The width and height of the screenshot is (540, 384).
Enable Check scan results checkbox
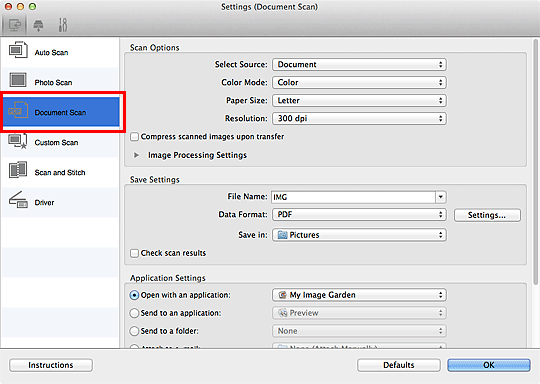point(135,253)
